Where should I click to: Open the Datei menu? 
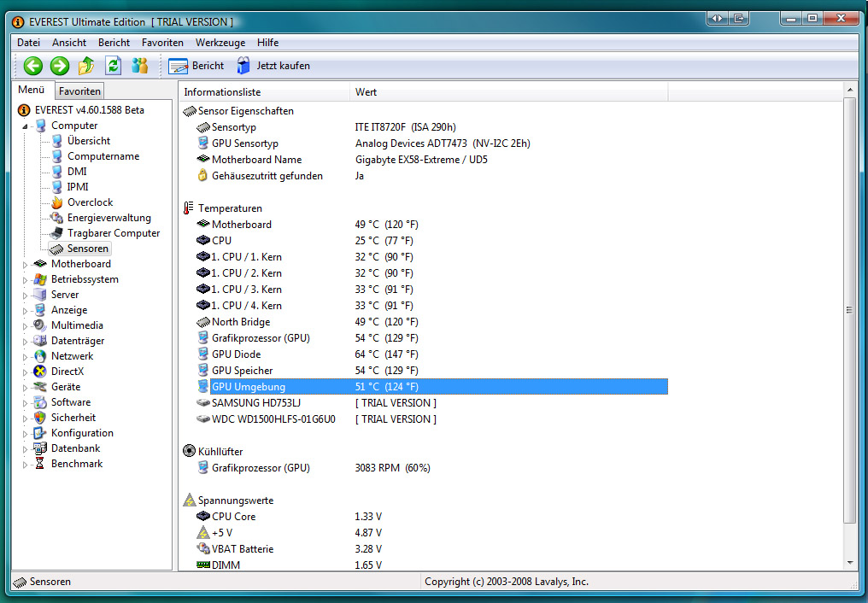[x=29, y=43]
